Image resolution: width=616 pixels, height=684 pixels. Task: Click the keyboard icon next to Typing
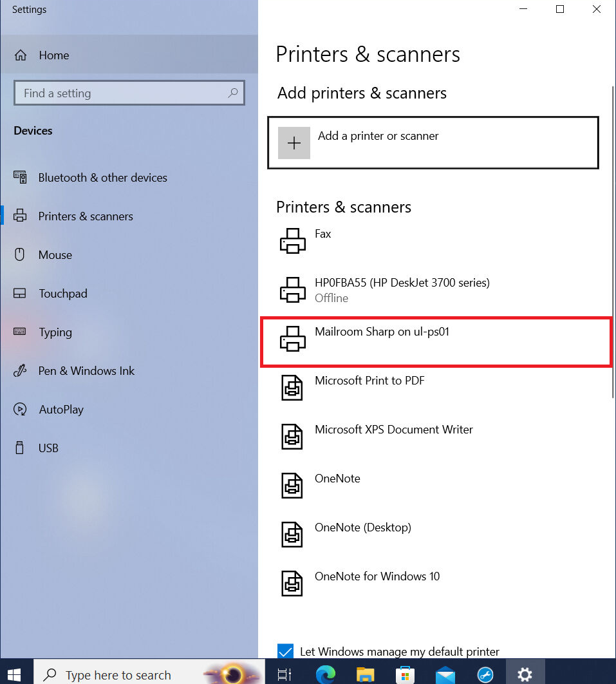pyautogui.click(x=19, y=332)
